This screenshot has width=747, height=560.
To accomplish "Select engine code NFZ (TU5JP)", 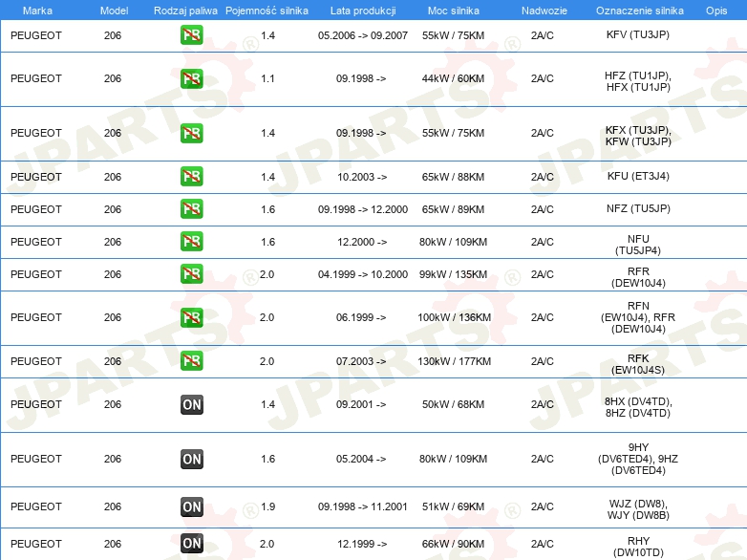I will pos(638,208).
